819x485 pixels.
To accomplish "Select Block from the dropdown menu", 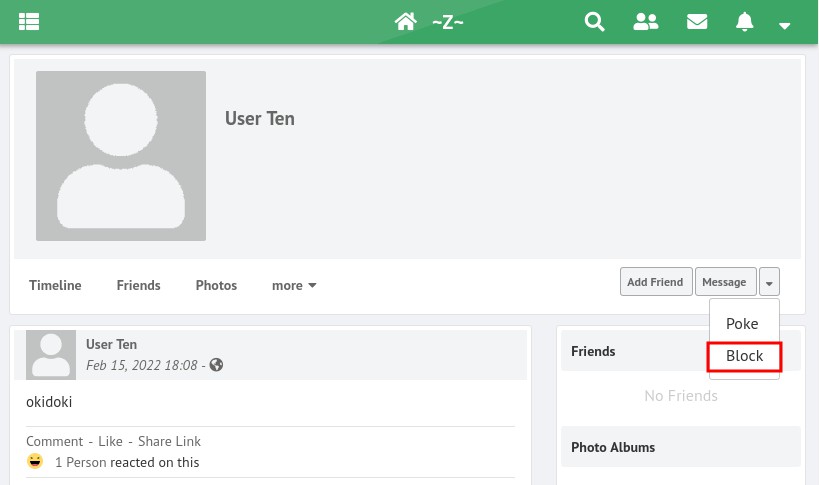I will click(x=744, y=356).
